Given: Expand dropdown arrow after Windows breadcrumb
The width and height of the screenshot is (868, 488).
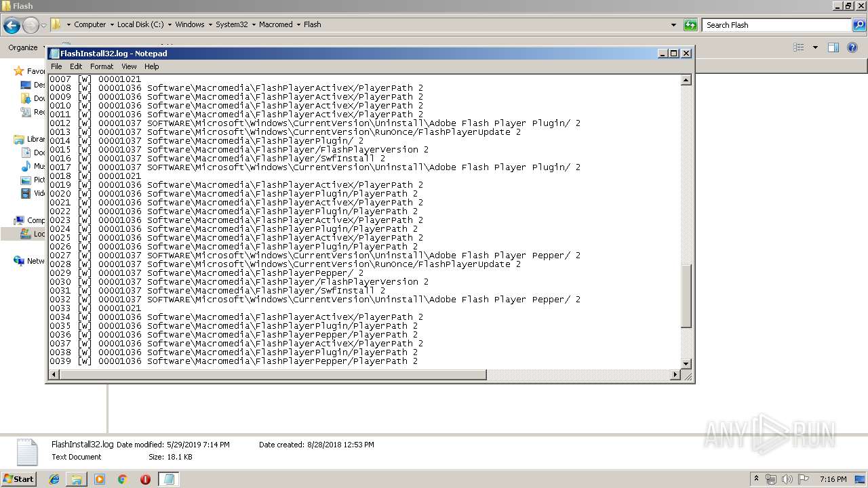Looking at the screenshot, I should [210, 24].
